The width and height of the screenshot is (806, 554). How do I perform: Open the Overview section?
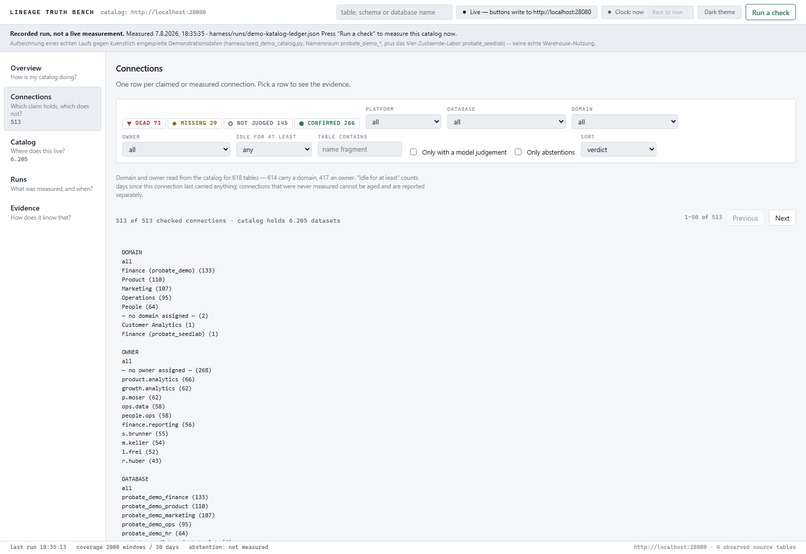52,72
